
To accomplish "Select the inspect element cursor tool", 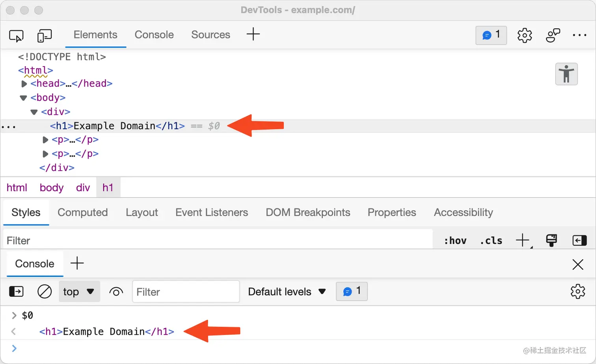I will click(x=16, y=35).
